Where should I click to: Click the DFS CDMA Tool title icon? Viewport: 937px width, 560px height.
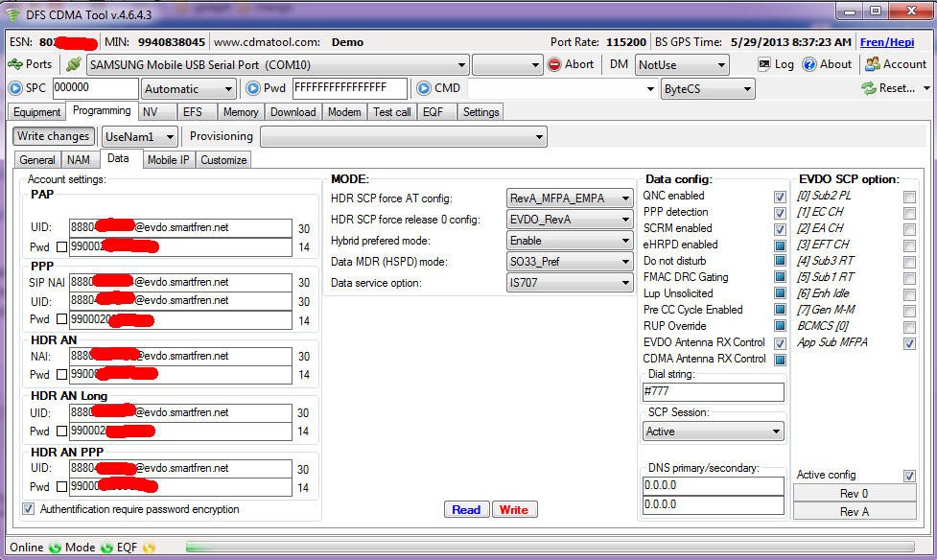click(x=13, y=14)
